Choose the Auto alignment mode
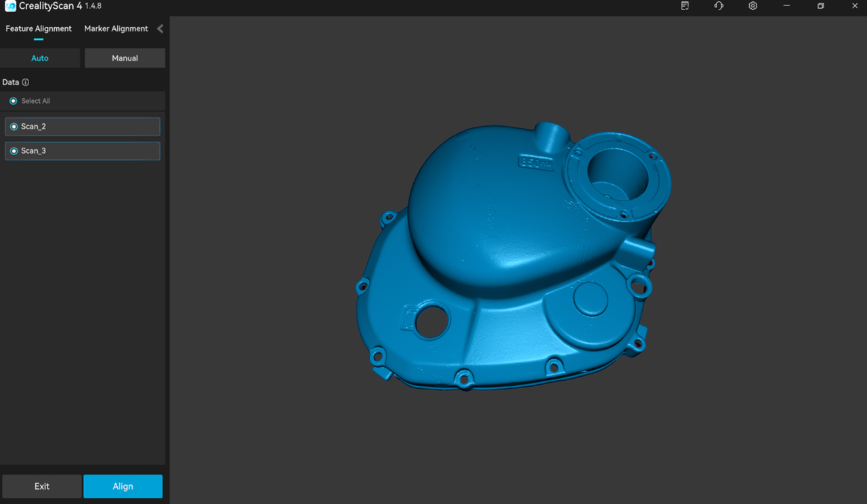The image size is (867, 504). tap(40, 58)
